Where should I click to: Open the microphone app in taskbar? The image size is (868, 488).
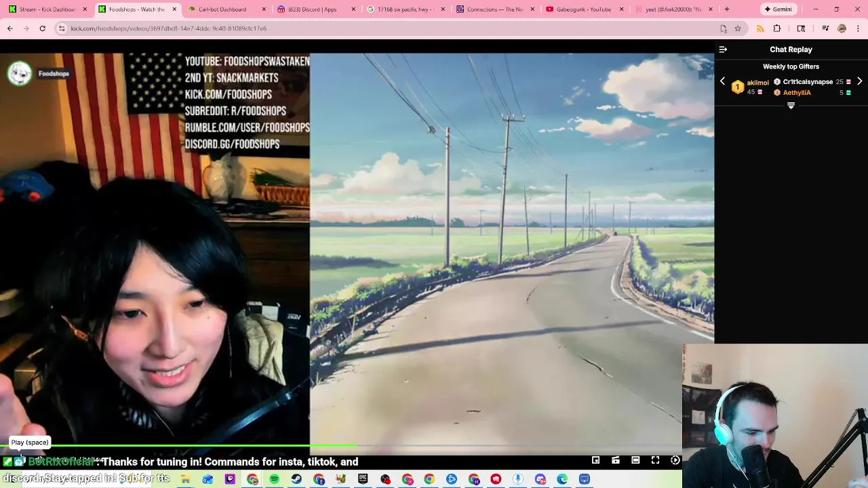click(518, 479)
